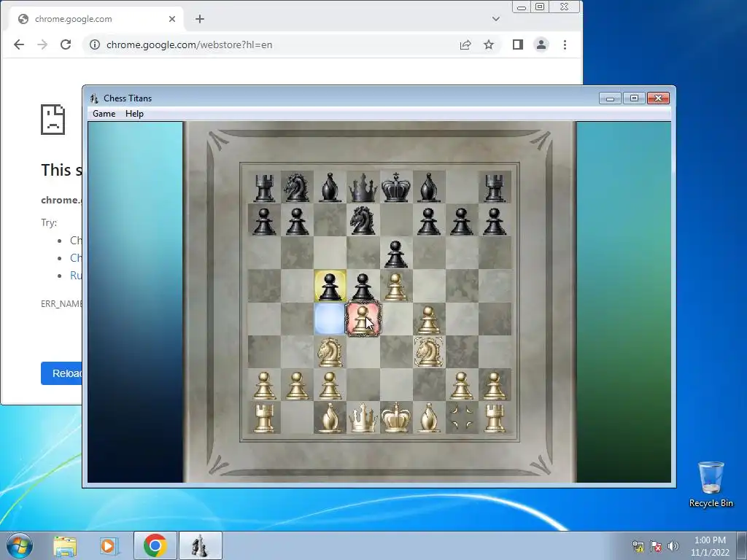Select the white rook on h1
Image resolution: width=747 pixels, height=560 pixels.
[495, 418]
